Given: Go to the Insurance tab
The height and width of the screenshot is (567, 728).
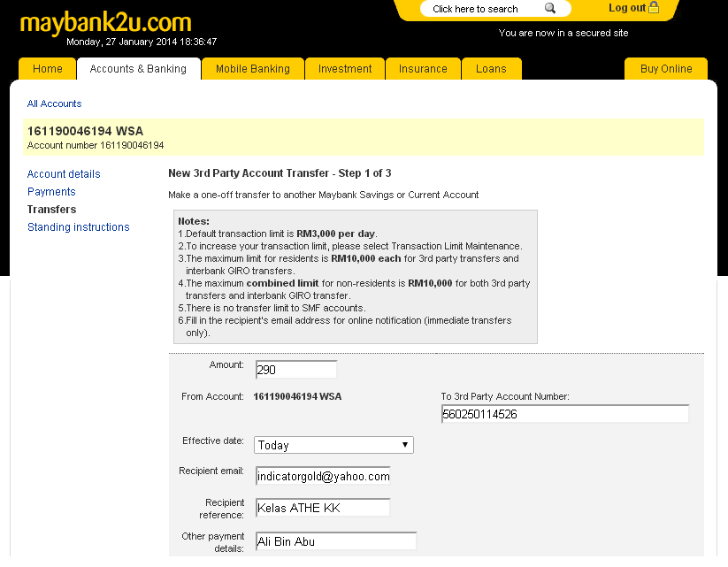Looking at the screenshot, I should coord(423,69).
